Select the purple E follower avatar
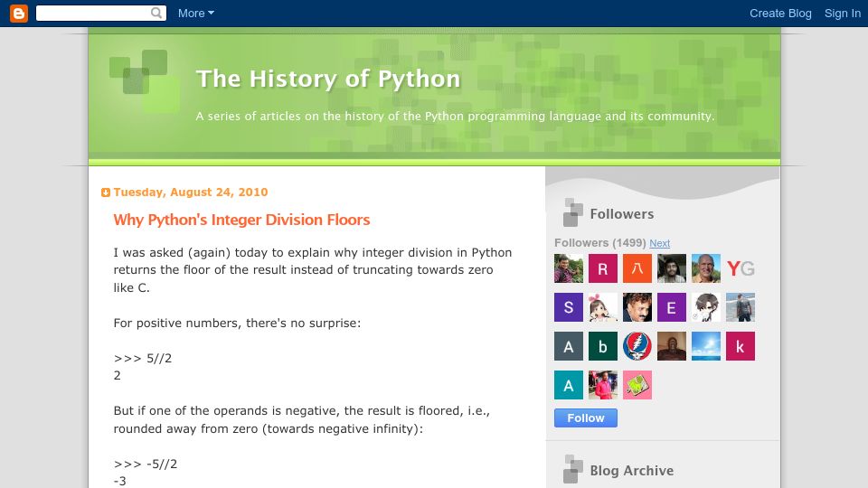 point(672,307)
